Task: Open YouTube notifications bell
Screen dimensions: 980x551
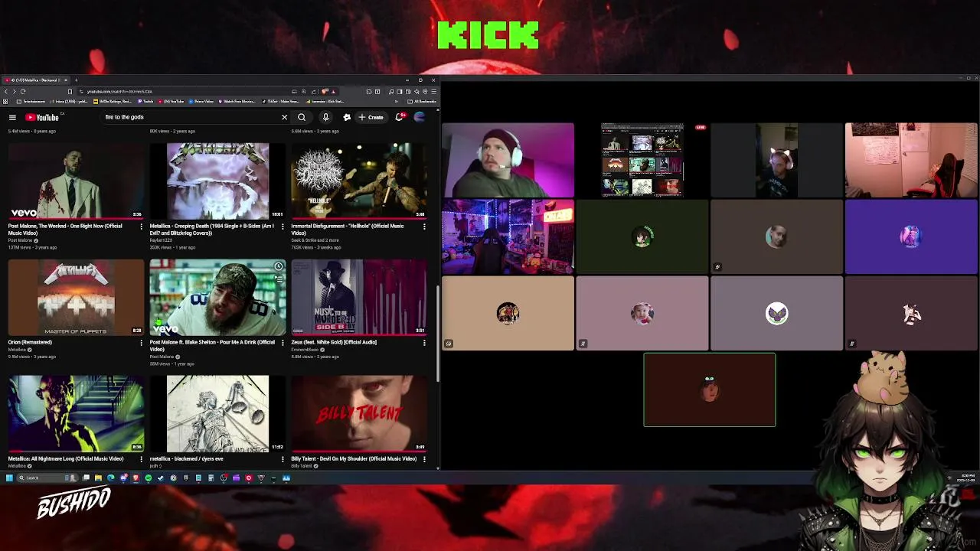Action: pyautogui.click(x=399, y=117)
